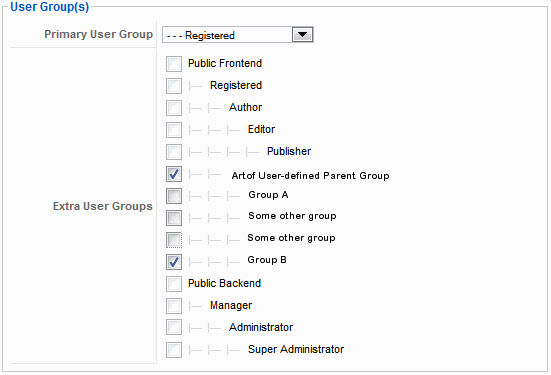Check the Public Frontend checkbox

tap(174, 64)
